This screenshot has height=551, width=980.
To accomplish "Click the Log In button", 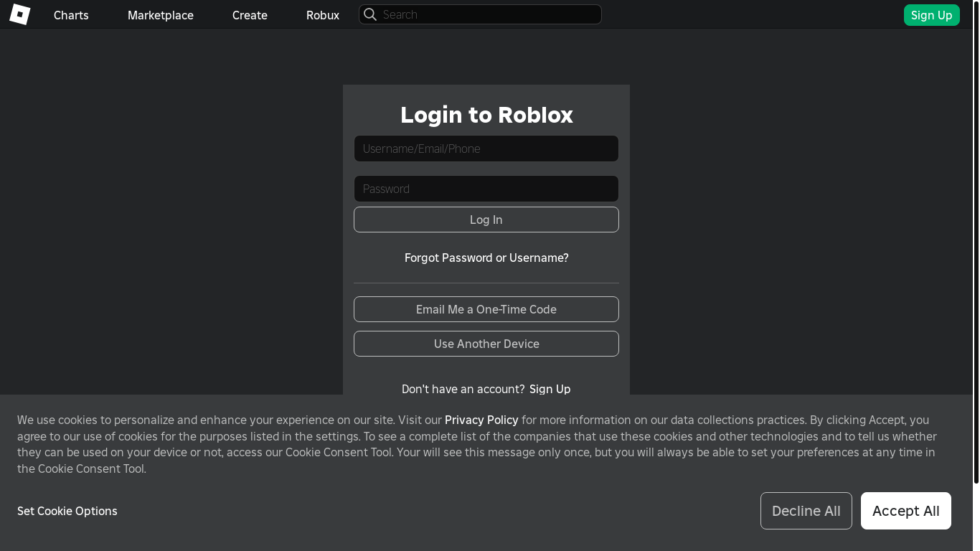I will [x=486, y=220].
